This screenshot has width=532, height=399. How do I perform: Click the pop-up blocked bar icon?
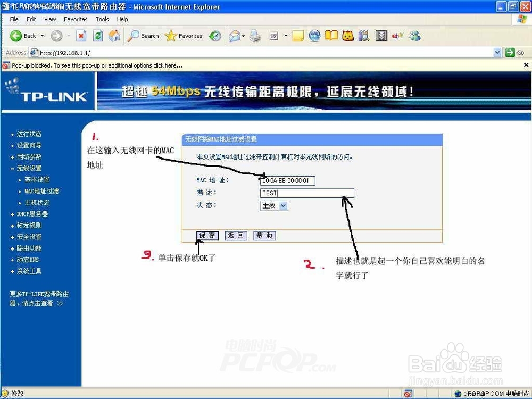coord(6,65)
